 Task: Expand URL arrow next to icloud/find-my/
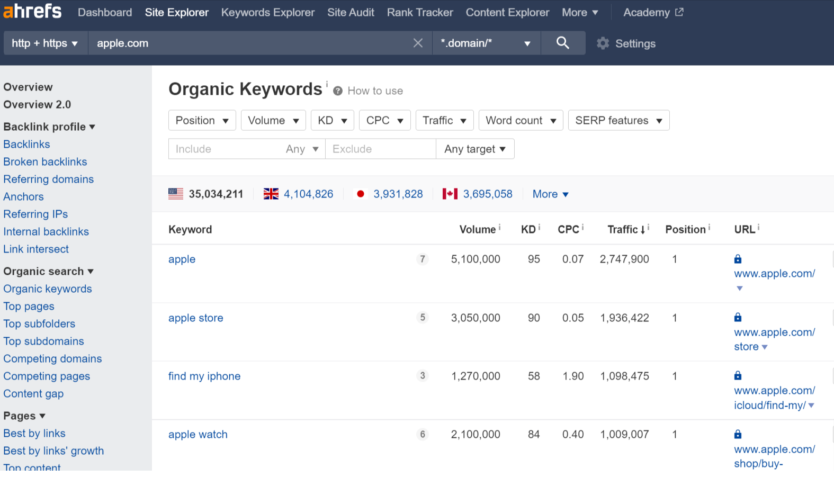click(x=811, y=406)
